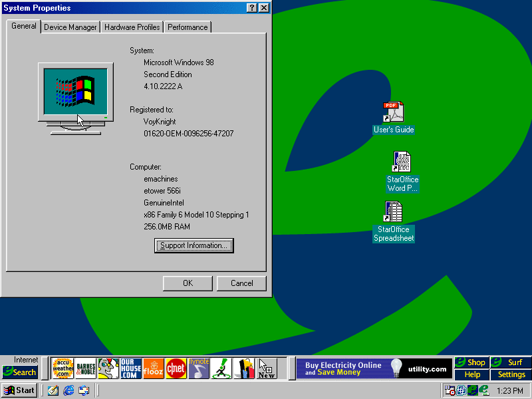
Task: Switch to the Hardware Profiles tab
Action: click(x=132, y=27)
